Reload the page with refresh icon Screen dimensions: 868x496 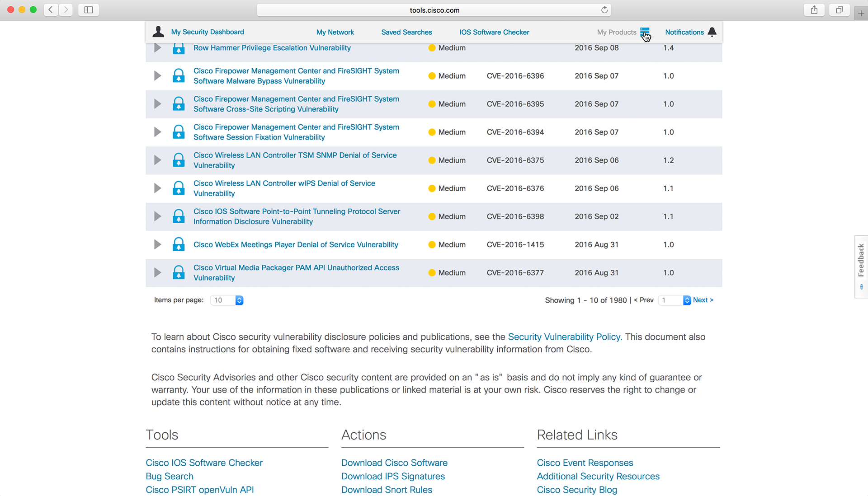(604, 10)
